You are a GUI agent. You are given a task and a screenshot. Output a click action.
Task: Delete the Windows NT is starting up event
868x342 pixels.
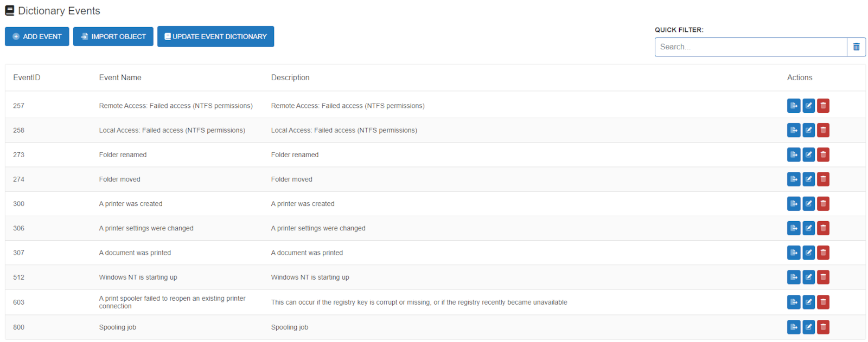[823, 277]
